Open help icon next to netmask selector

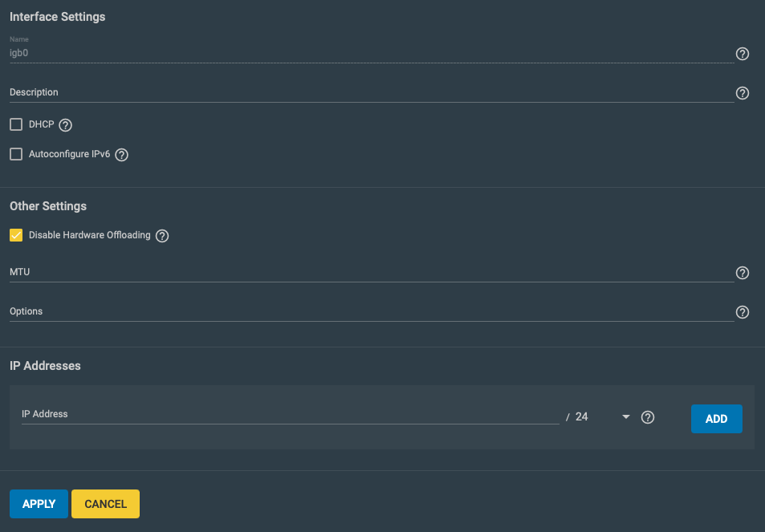pyautogui.click(x=648, y=417)
